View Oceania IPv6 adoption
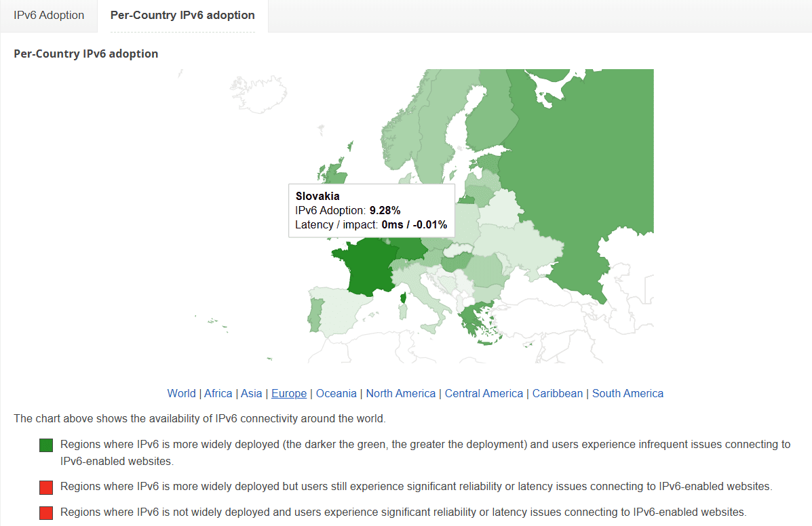The width and height of the screenshot is (812, 526). (x=336, y=393)
